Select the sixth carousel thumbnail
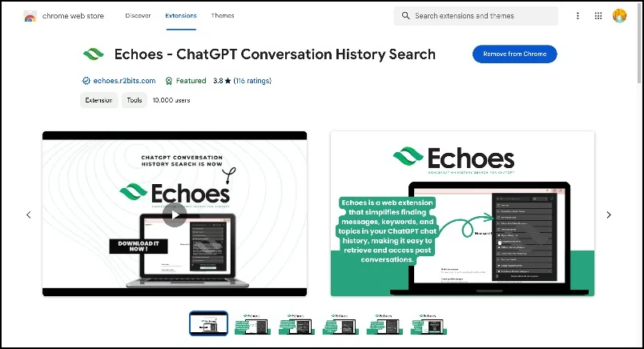644x349 pixels. pyautogui.click(x=429, y=323)
